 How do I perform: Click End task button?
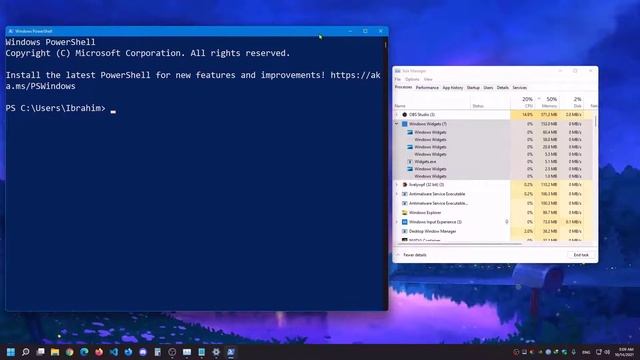click(581, 255)
